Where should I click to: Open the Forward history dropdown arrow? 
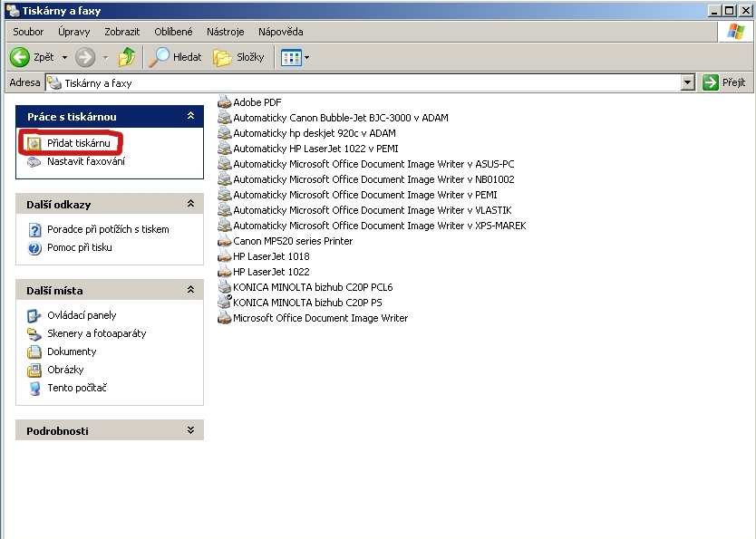(105, 58)
